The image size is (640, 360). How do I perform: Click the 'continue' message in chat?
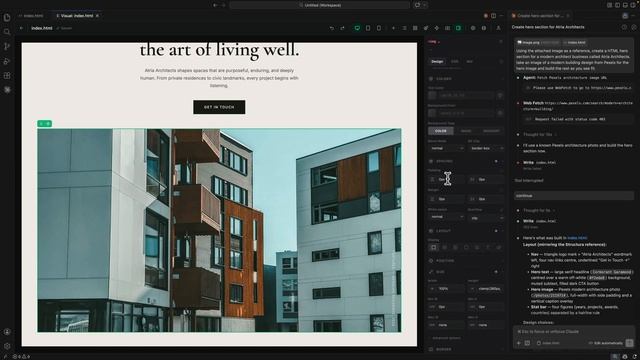tap(573, 196)
